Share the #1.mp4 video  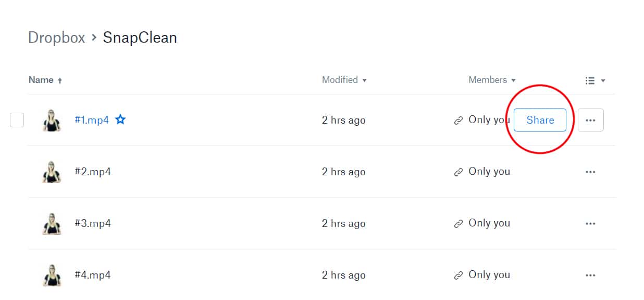click(540, 120)
